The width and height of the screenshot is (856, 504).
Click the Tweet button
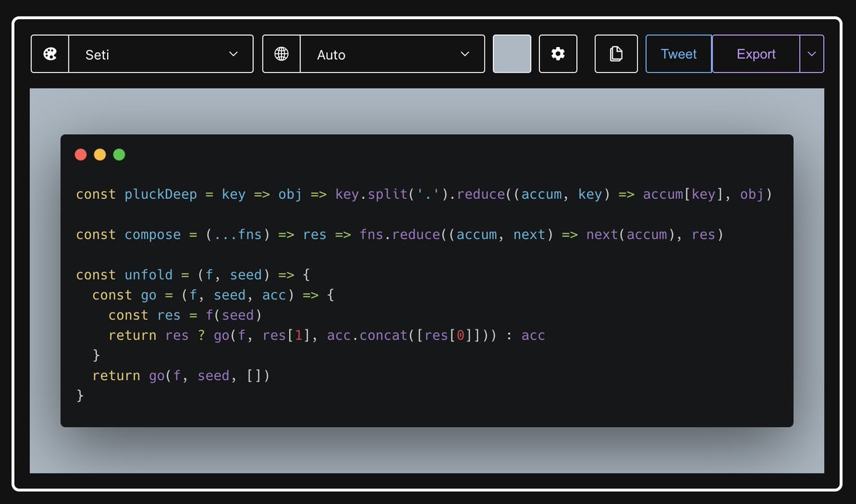tap(678, 53)
